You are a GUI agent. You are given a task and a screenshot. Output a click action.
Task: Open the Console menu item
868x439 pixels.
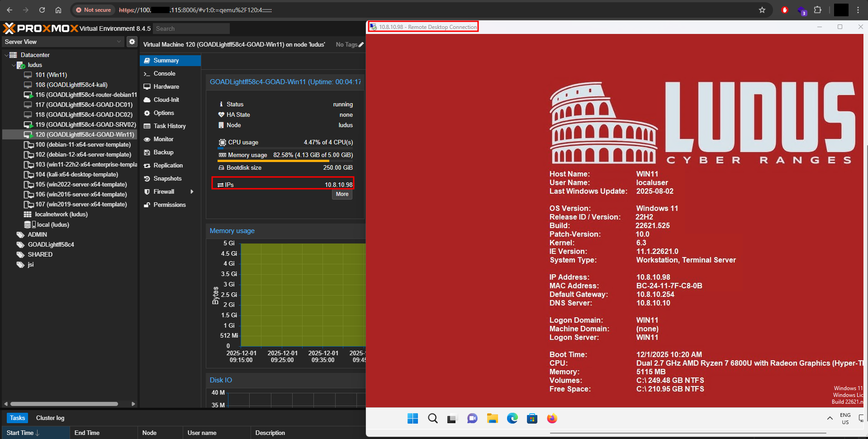164,74
